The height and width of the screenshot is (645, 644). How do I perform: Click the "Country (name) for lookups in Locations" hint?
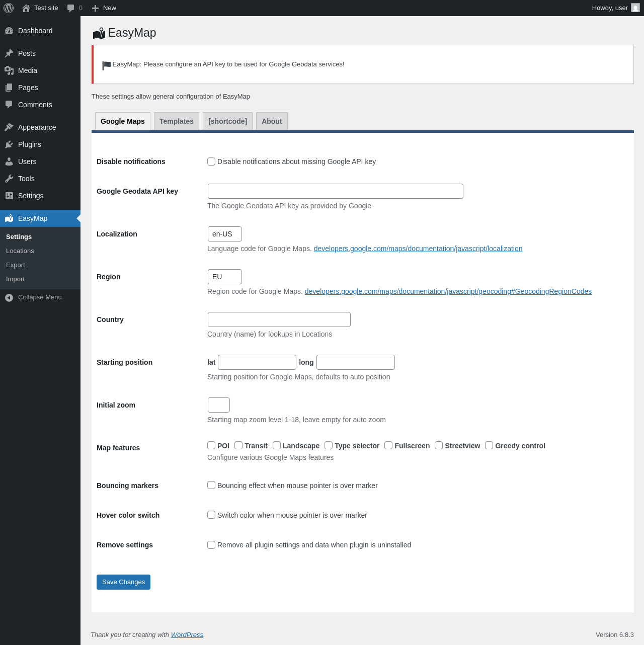point(270,334)
